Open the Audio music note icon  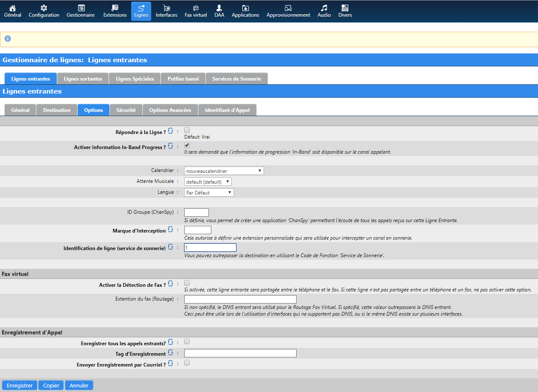(x=324, y=8)
